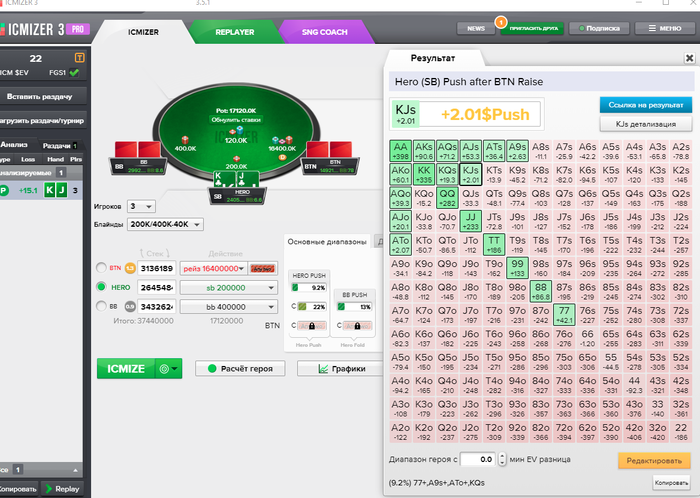Open BTN action рейз 16400000 dropdown
Screen dimensions: 700x498
(214, 268)
